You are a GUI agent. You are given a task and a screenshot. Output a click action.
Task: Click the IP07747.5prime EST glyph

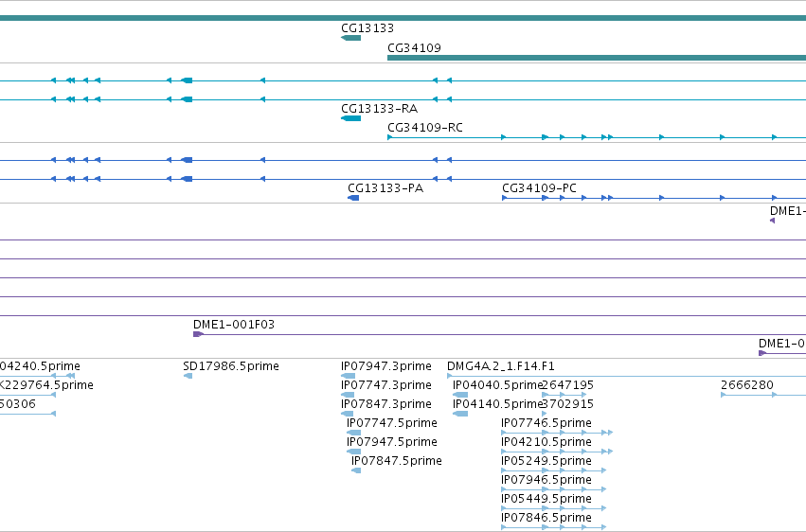click(353, 433)
